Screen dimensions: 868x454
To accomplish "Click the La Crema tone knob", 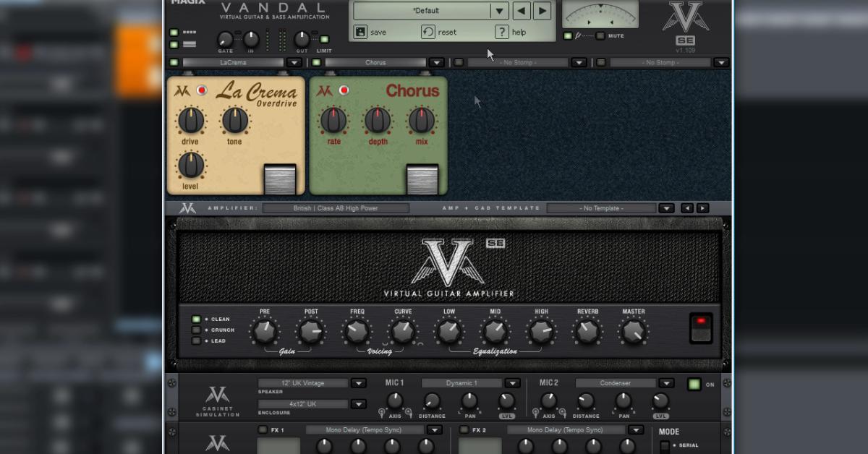I will click(235, 120).
